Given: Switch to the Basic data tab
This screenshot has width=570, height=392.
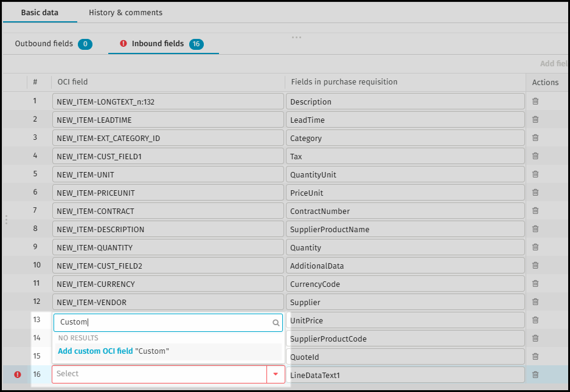Looking at the screenshot, I should [x=40, y=13].
